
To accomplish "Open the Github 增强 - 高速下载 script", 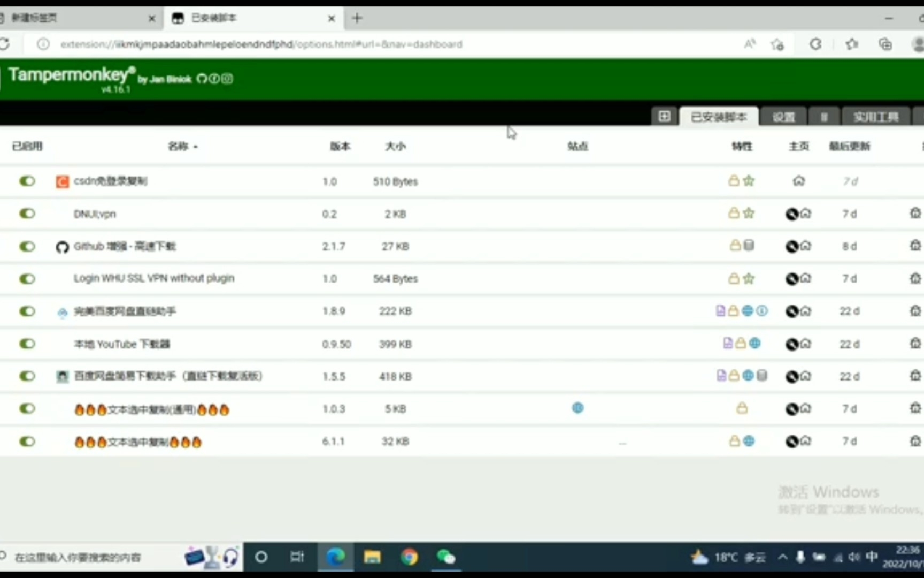I will [125, 246].
